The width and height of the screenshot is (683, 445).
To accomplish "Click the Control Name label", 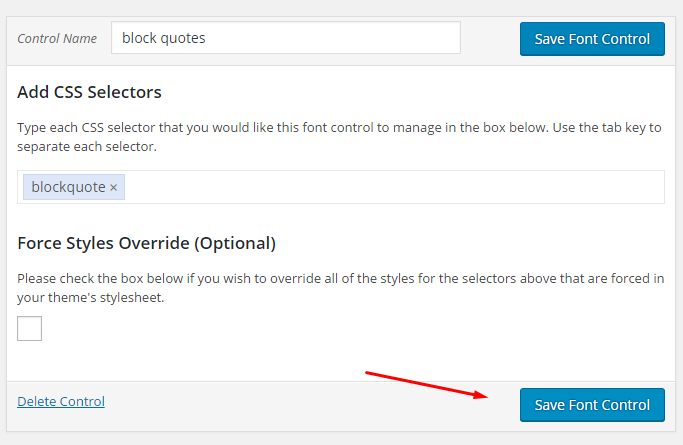I will click(57, 38).
